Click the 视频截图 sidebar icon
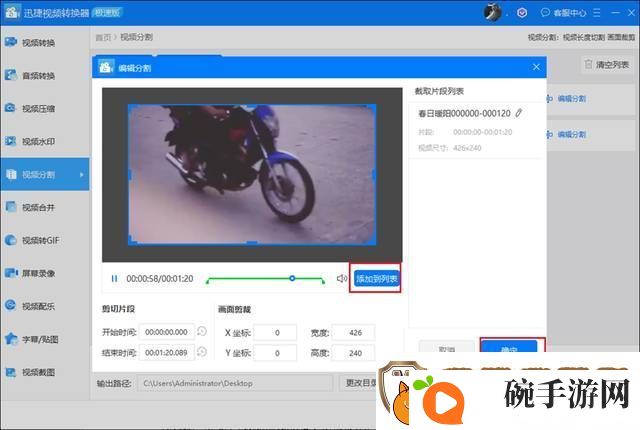 (x=11, y=372)
